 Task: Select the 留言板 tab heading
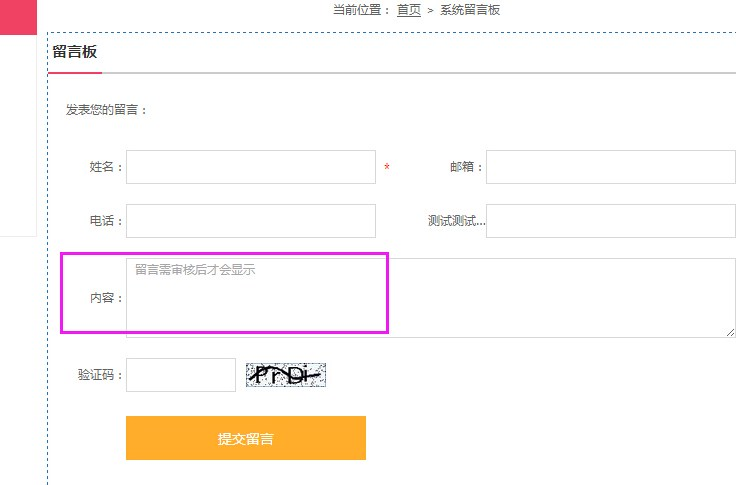[x=75, y=52]
